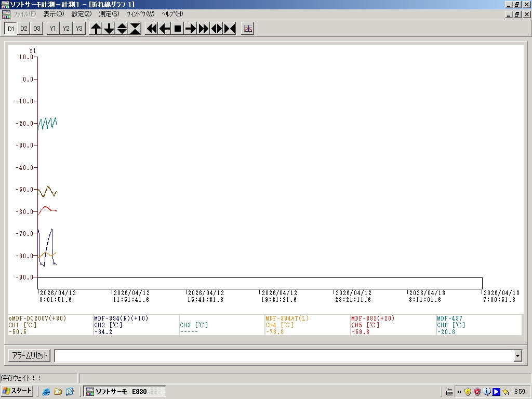The width and height of the screenshot is (532, 399).
Task: Click the time-axis expand diamond arrows icon
Action: 217,29
